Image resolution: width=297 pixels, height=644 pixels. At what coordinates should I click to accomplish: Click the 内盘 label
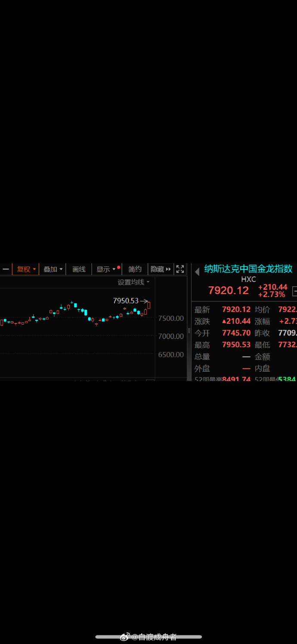click(262, 368)
